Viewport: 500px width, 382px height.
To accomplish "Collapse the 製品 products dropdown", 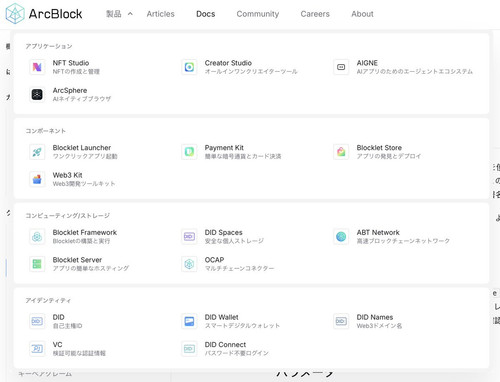I will (x=119, y=14).
